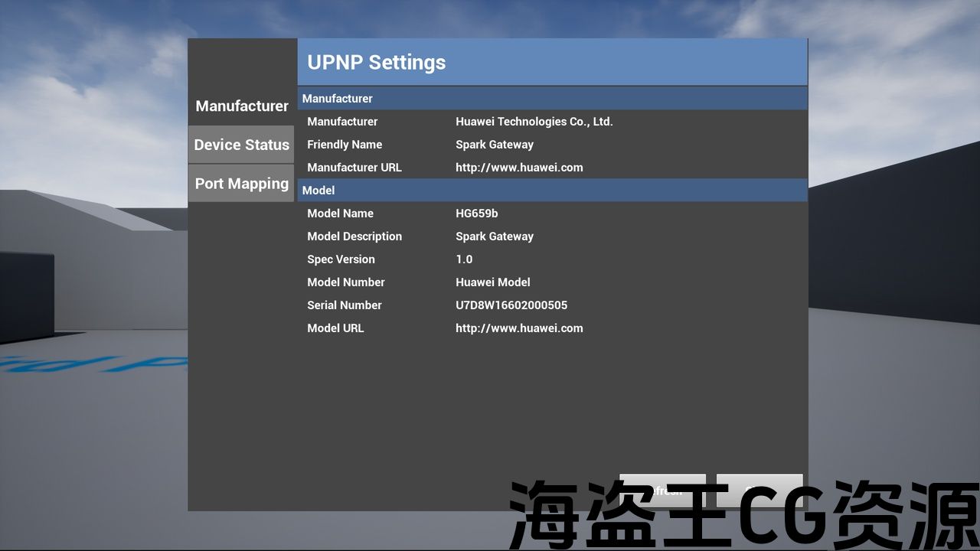
Task: Click the Spark Gateway friendly name value
Action: [x=494, y=145]
